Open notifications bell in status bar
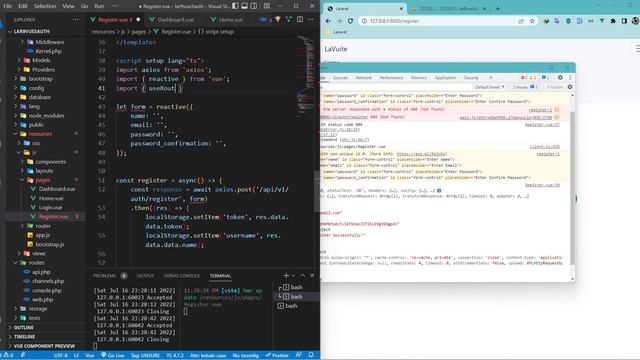The width and height of the screenshot is (640, 360). click(x=311, y=356)
